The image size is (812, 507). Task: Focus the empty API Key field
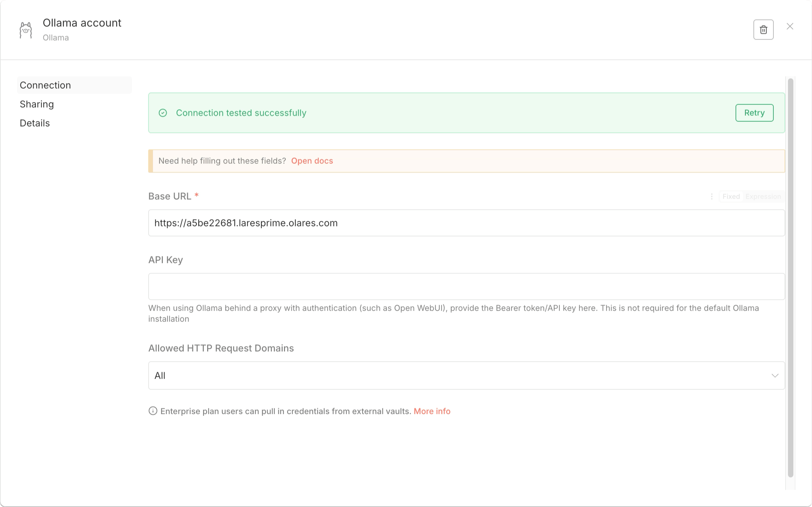point(466,287)
